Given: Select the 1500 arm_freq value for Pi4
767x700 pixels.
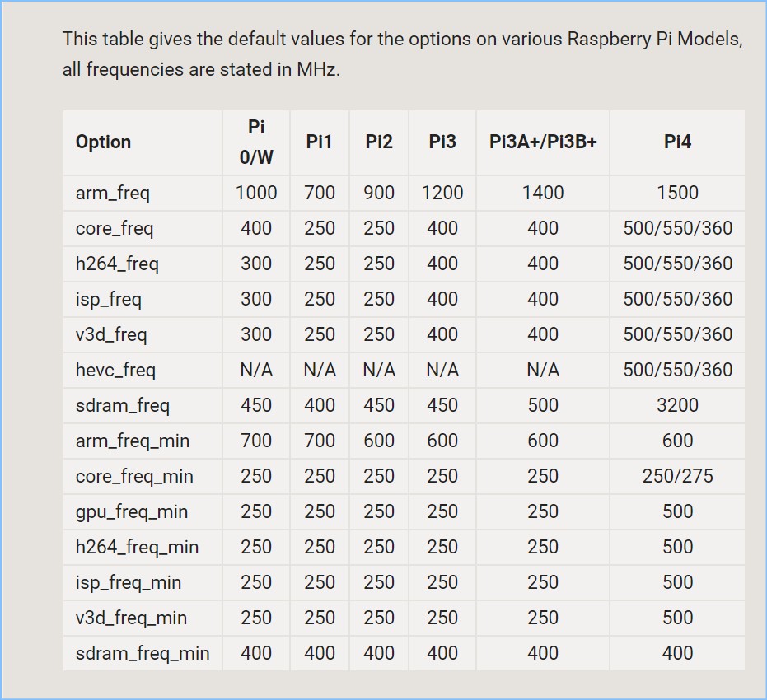Looking at the screenshot, I should (677, 193).
